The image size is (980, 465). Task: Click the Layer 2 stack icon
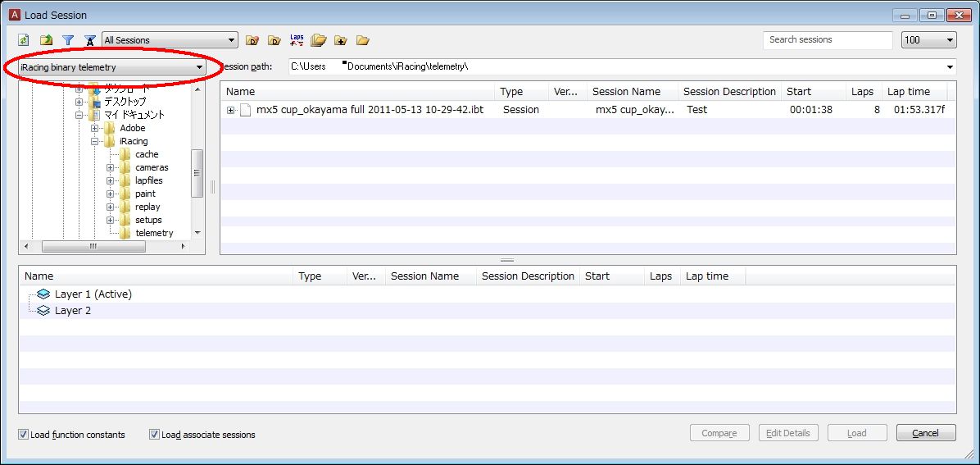pos(43,311)
